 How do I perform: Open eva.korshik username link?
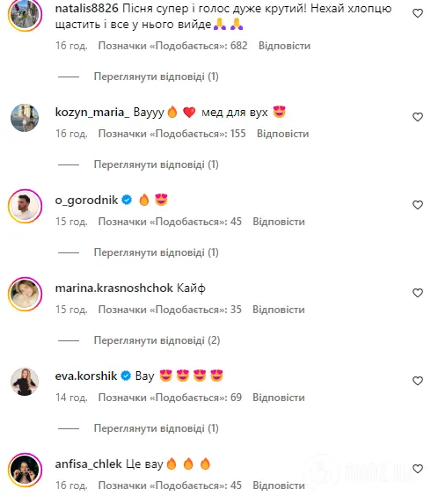[86, 376]
